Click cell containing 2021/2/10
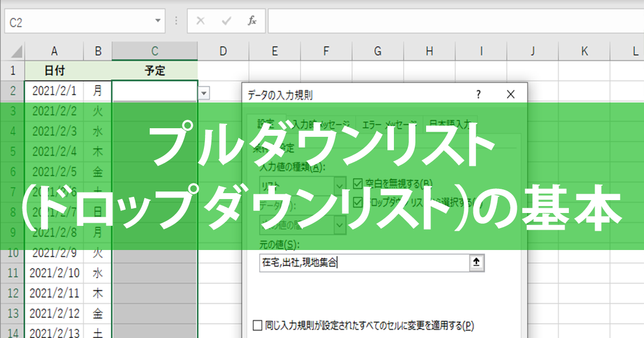Screen dimensions: 644x338 tap(54, 273)
